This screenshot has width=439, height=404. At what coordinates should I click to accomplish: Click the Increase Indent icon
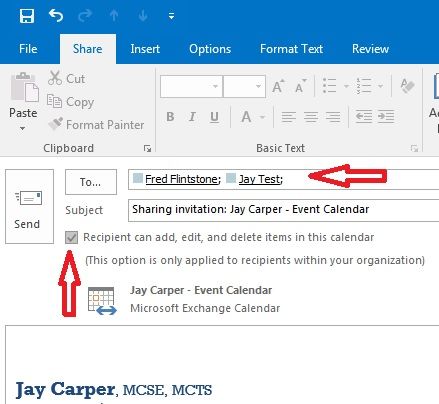coord(386,117)
